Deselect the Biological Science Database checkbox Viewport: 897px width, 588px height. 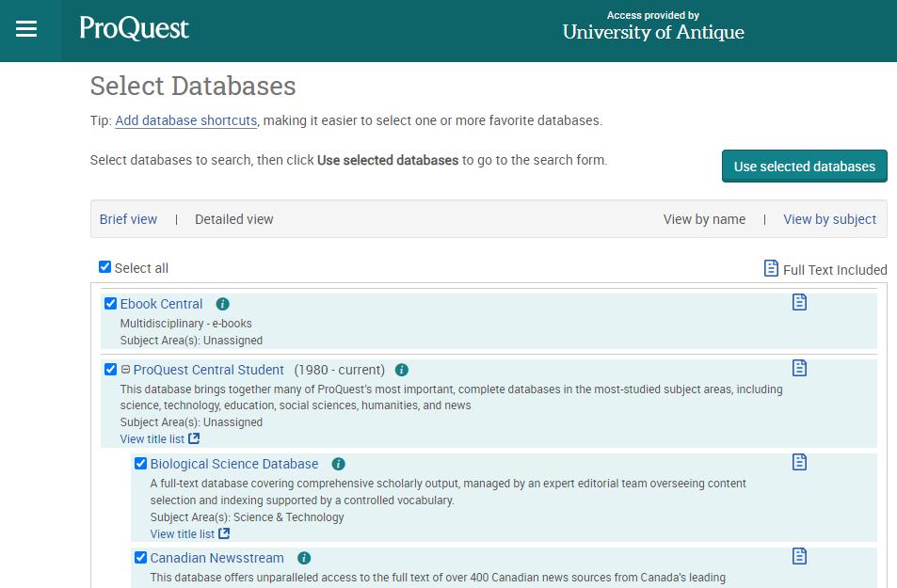(x=140, y=464)
